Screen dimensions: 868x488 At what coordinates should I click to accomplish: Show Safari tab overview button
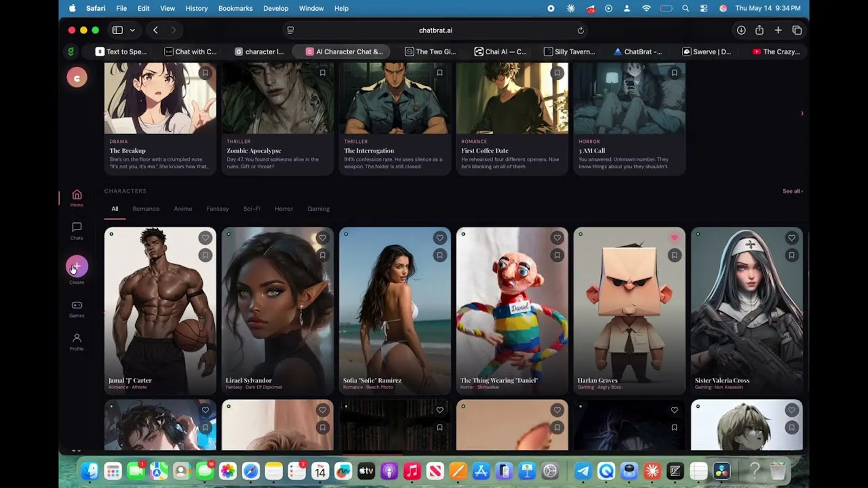pos(797,30)
